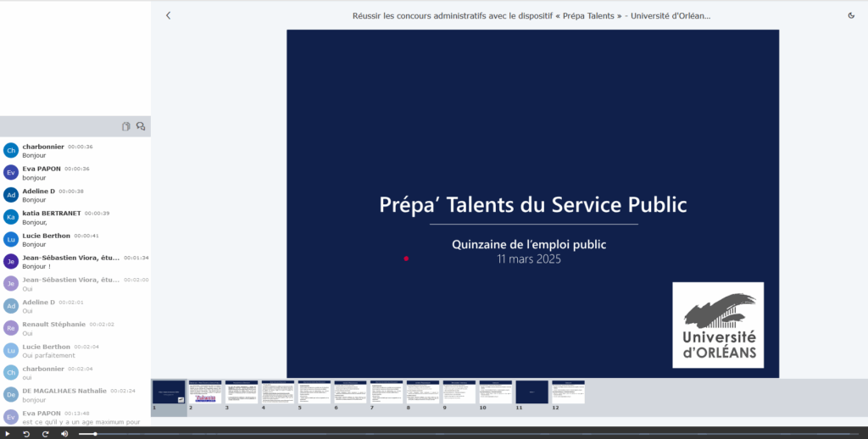Image resolution: width=868 pixels, height=439 pixels.
Task: Click the name 'DE MAGALHAES Nathalie' in chat
Action: (x=64, y=391)
